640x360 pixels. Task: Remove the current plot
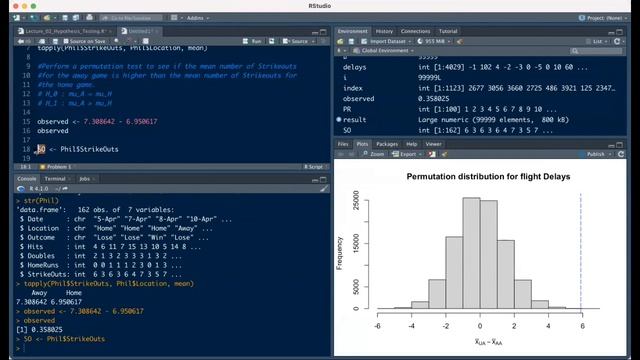pyautogui.click(x=431, y=154)
